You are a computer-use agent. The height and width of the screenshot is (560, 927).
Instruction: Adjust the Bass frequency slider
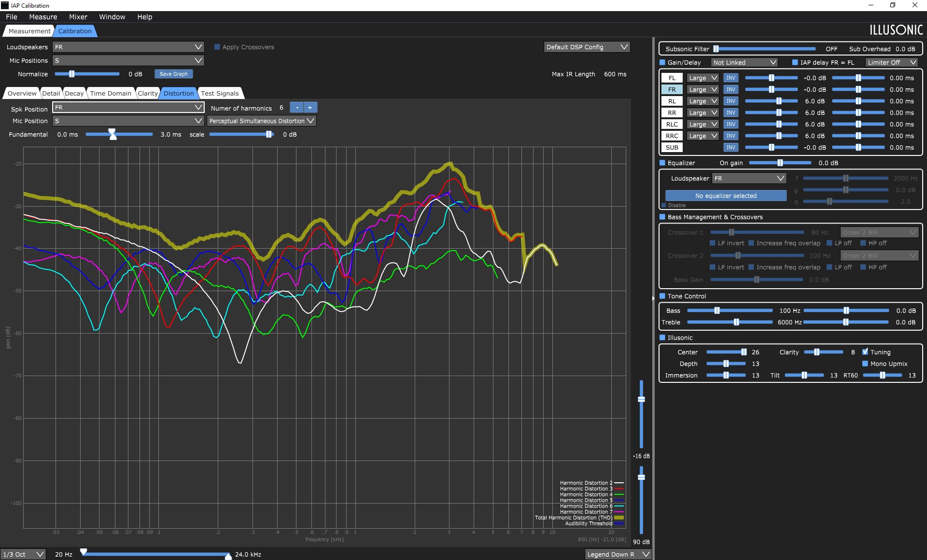[x=730, y=310]
